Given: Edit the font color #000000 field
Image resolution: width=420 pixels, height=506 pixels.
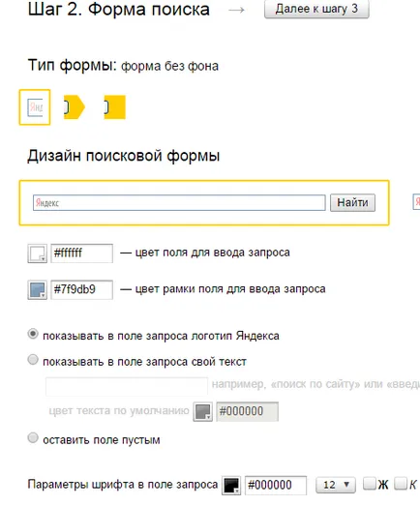Looking at the screenshot, I should click(x=276, y=486).
